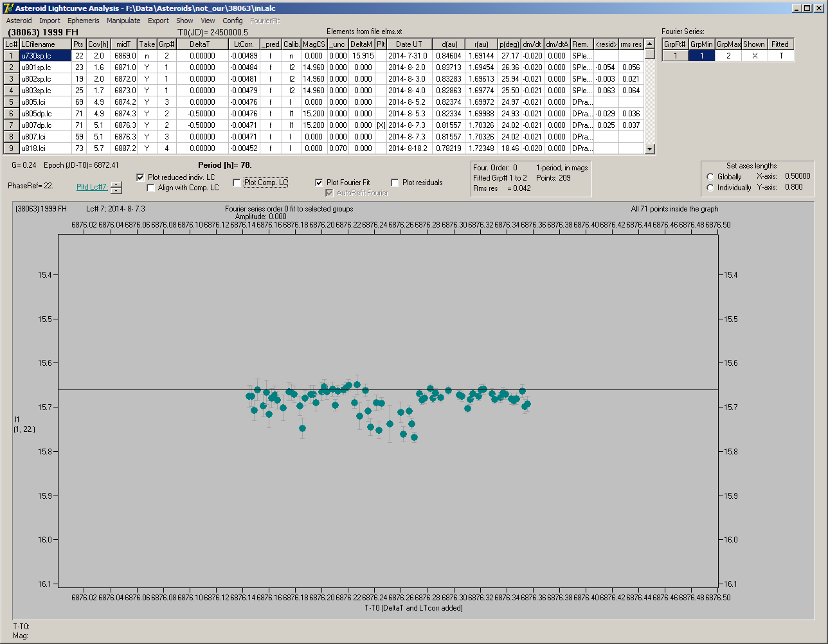Screen dimensions: 828x644
Task: Increment plotted lightcurve number stepper up
Action: tap(116, 184)
